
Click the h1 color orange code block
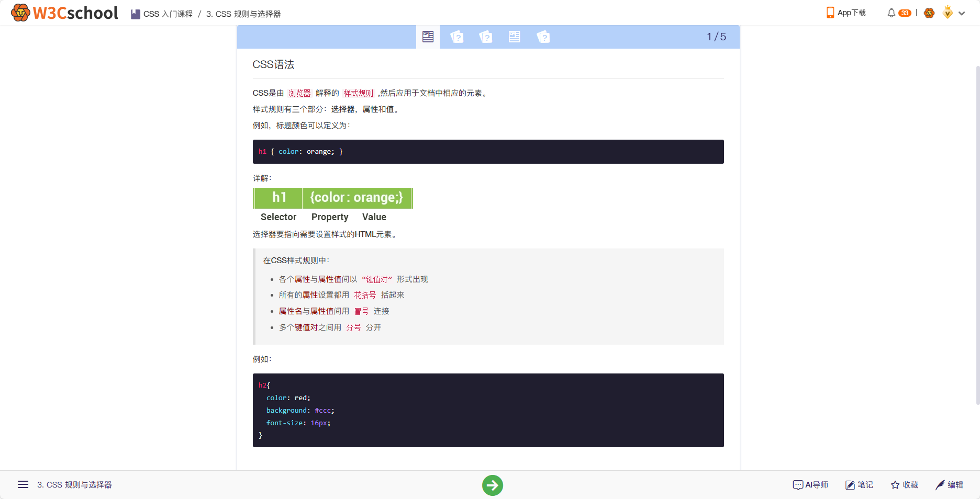click(x=488, y=152)
